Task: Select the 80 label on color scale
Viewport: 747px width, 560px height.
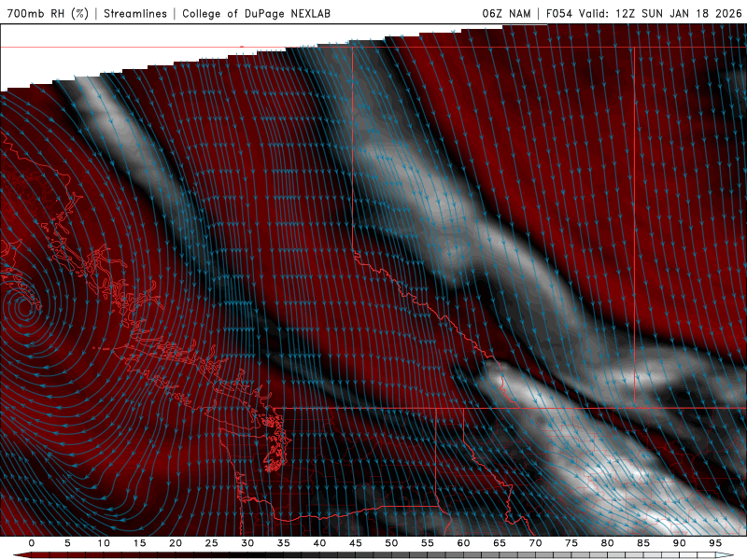Action: [608, 543]
